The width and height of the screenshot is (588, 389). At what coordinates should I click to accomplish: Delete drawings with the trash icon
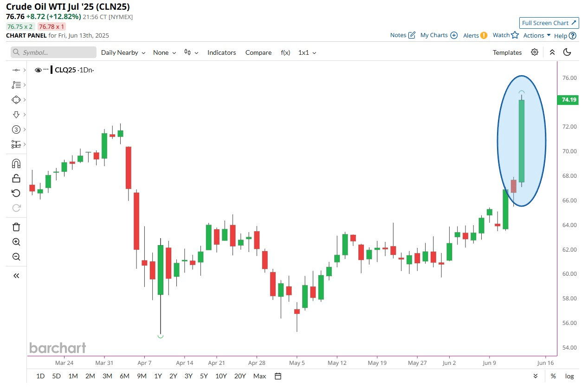(16, 227)
